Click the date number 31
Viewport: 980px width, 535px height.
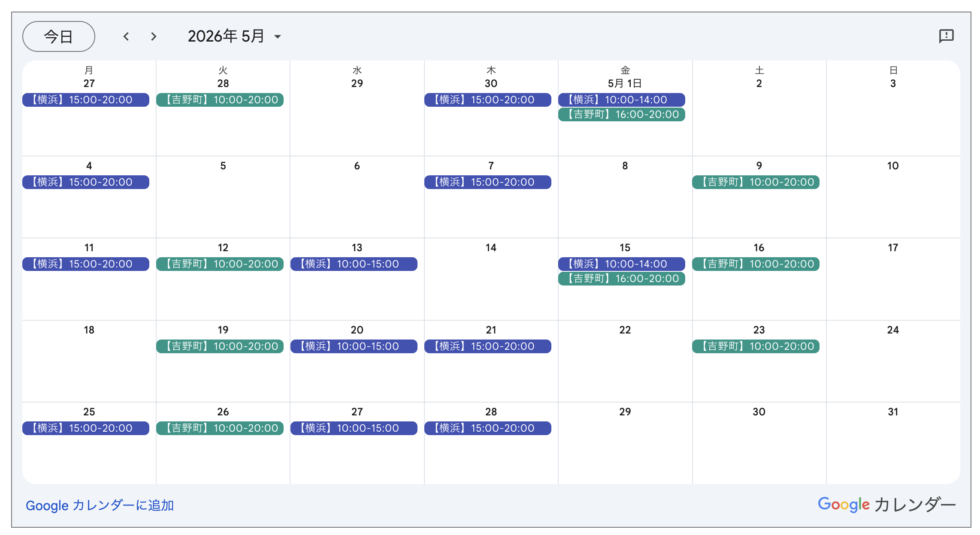click(x=893, y=412)
